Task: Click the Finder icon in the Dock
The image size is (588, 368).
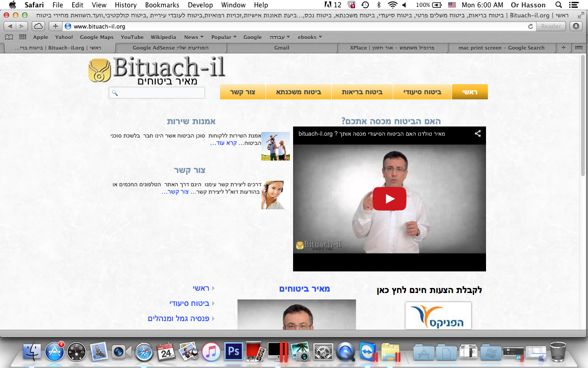Action: point(32,352)
